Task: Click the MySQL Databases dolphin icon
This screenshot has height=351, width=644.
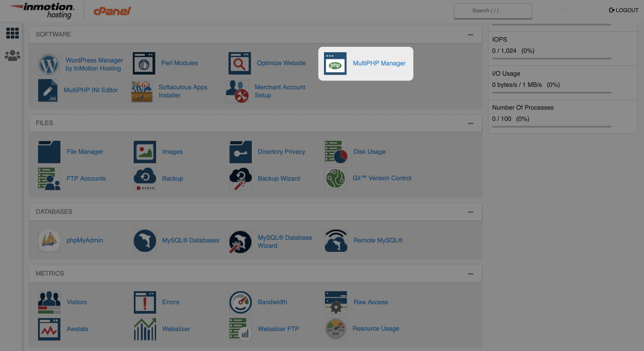Action: tap(145, 240)
